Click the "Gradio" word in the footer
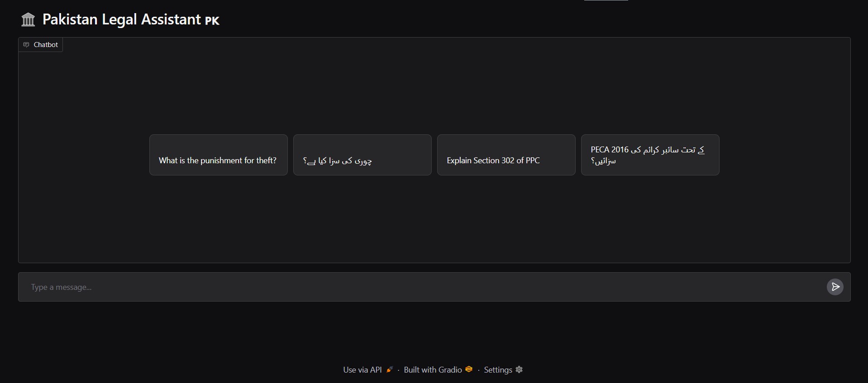Image resolution: width=868 pixels, height=383 pixels. pyautogui.click(x=450, y=370)
